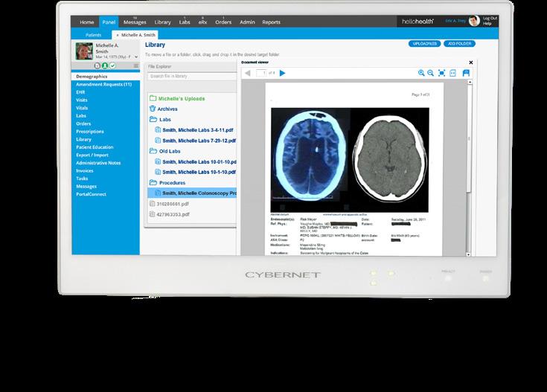Open Smith, Michelle Labs 10-01-10.pdf
Screen dimensions: 547x392
[x=199, y=162]
